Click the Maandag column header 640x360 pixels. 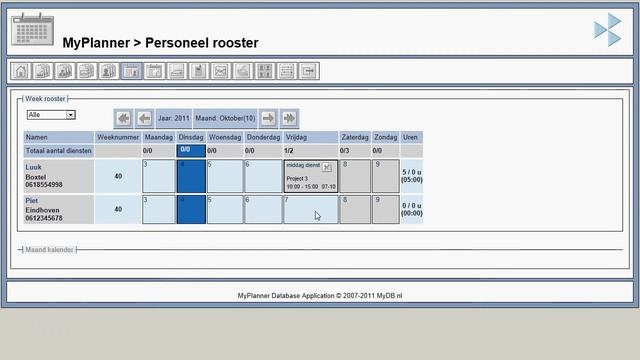click(x=159, y=137)
